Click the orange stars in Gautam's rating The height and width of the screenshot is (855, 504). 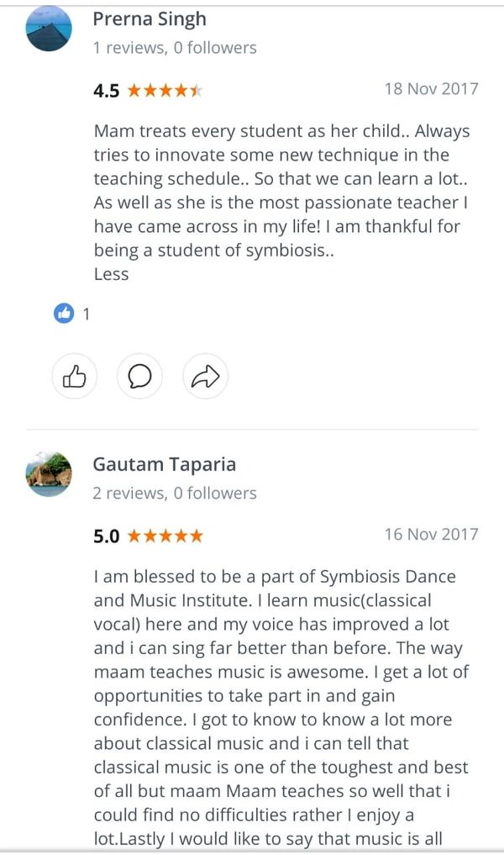coord(165,536)
